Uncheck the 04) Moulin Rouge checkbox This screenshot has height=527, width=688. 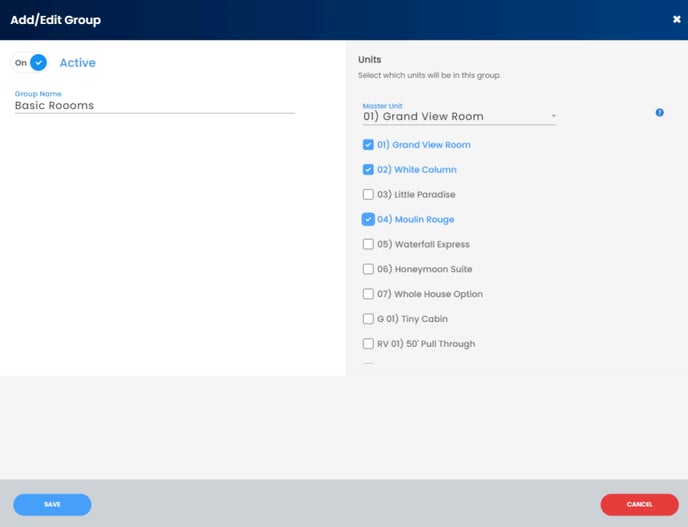(x=368, y=220)
